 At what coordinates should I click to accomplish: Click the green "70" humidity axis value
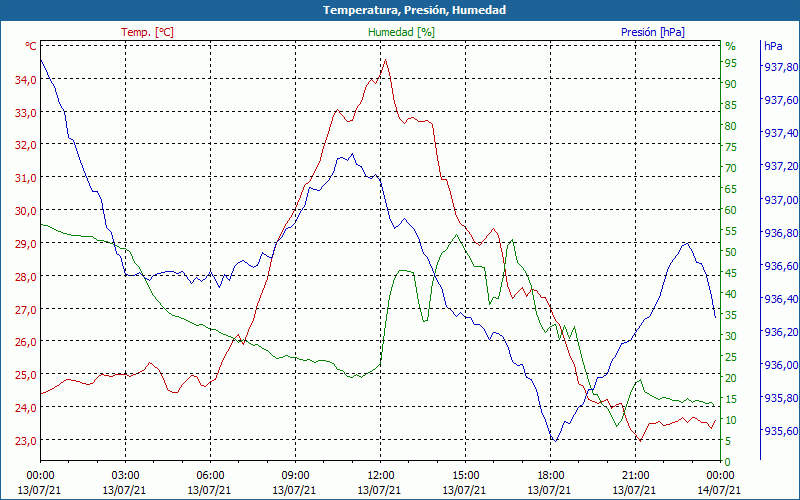[x=731, y=168]
